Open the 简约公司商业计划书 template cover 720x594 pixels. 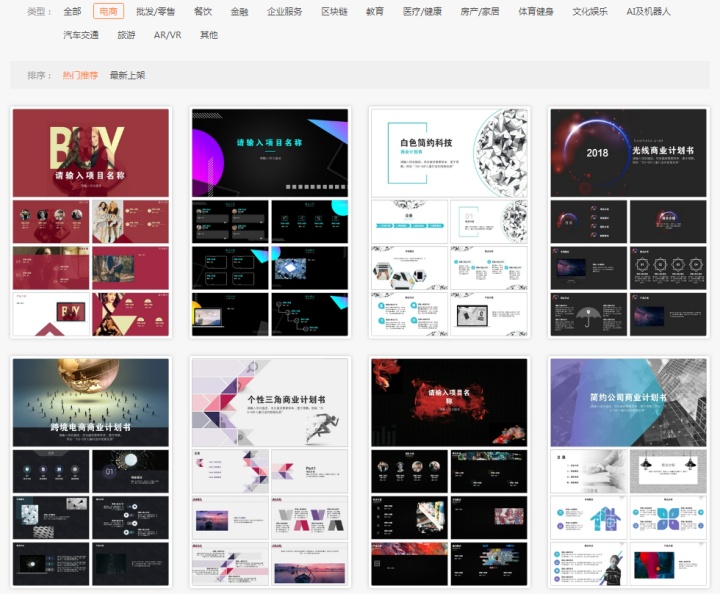point(628,403)
